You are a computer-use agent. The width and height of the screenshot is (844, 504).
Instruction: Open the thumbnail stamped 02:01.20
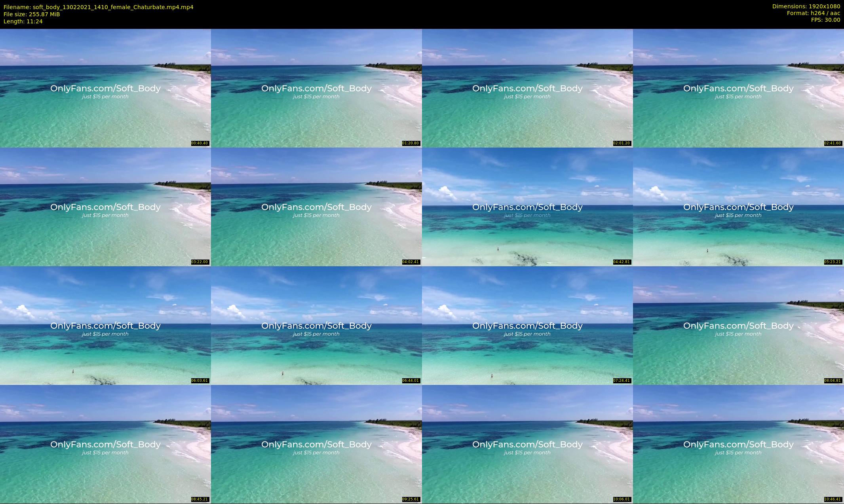tap(527, 88)
